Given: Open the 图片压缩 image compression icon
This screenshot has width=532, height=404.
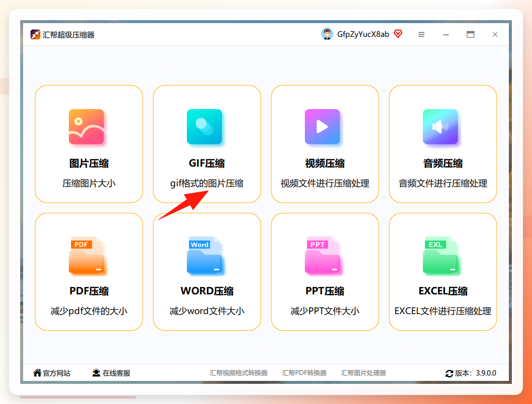Looking at the screenshot, I should tap(87, 127).
